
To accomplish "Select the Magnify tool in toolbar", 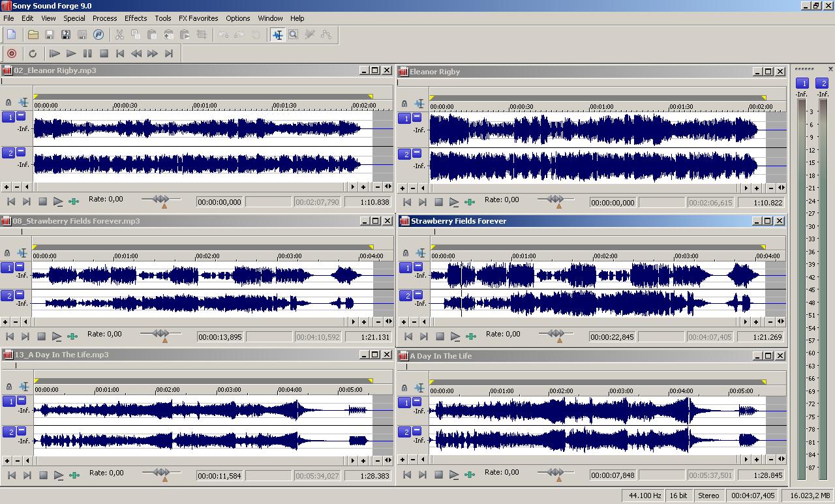I will [294, 35].
